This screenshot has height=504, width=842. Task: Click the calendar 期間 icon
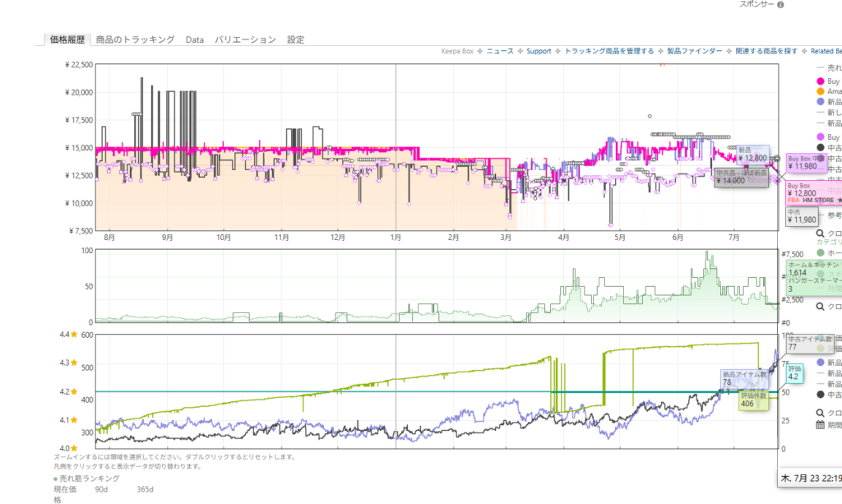(820, 424)
